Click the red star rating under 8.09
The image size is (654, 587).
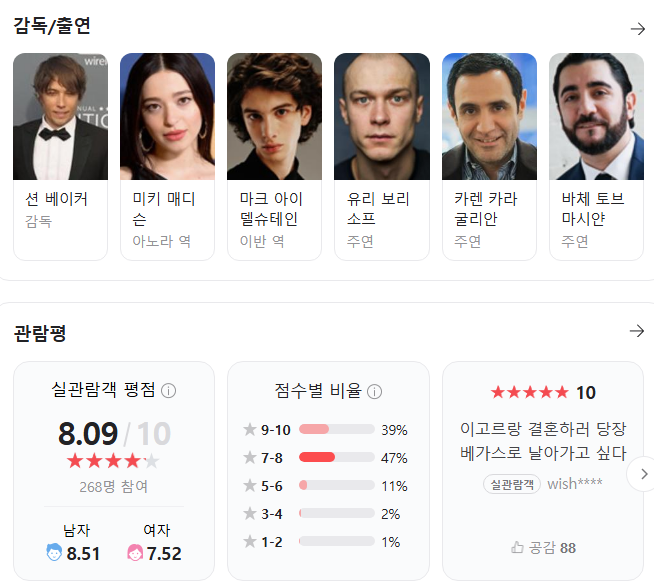click(x=112, y=461)
